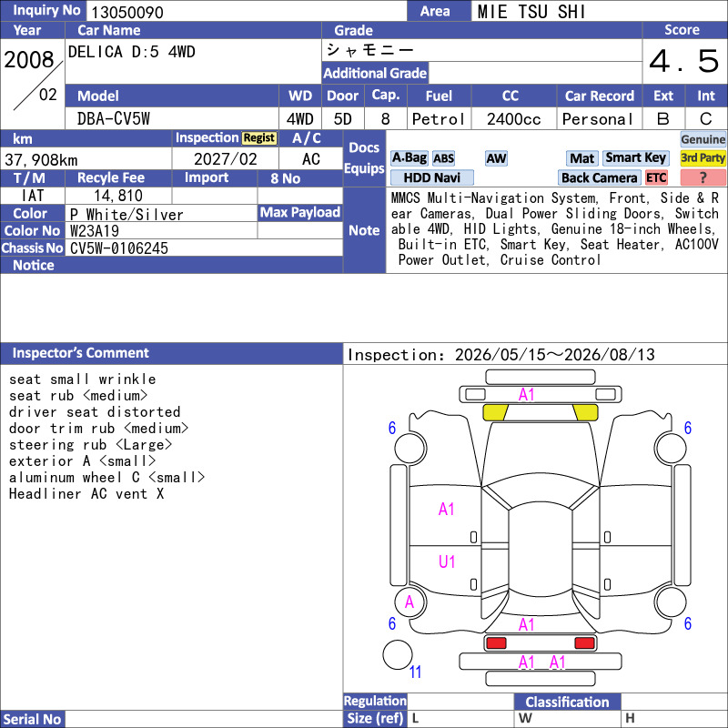Click the mileage 37,908km
Image resolution: width=728 pixels, height=728 pixels.
(41, 160)
